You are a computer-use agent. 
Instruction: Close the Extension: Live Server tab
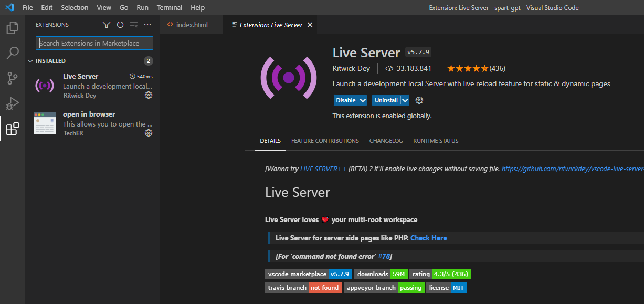[x=310, y=25]
